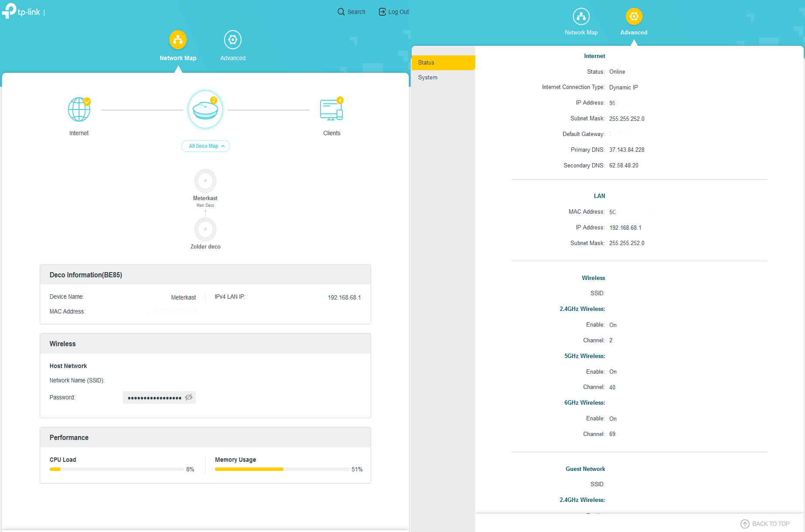Click the tp-link logo

21,11
